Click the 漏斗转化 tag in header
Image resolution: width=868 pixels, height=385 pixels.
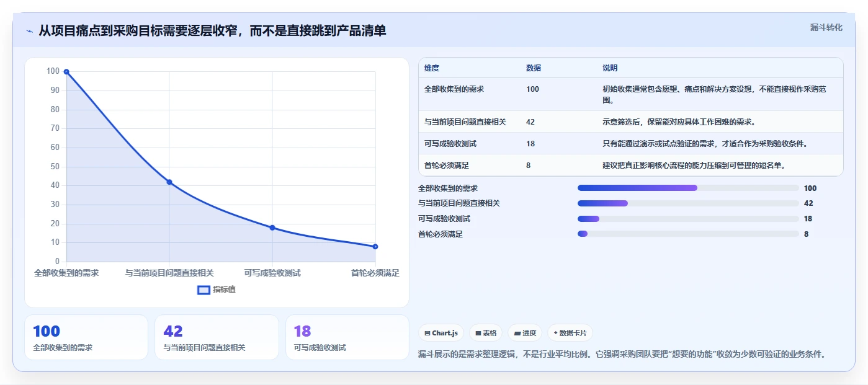826,27
